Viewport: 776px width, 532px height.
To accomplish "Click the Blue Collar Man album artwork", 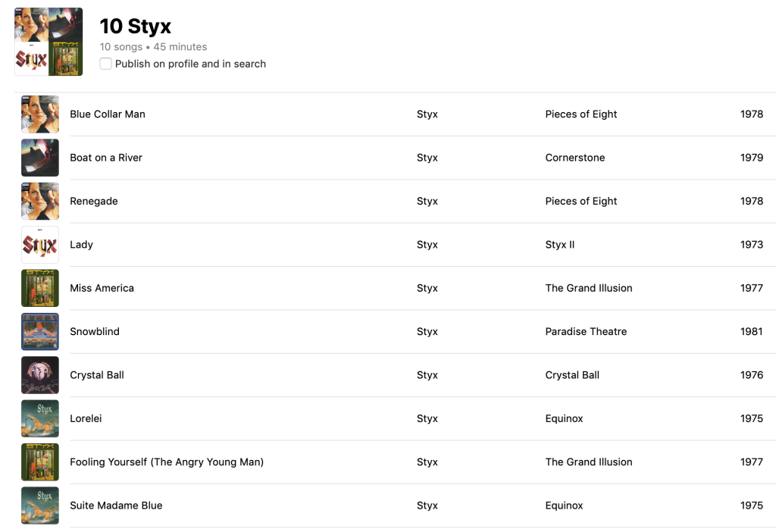I will 40,114.
